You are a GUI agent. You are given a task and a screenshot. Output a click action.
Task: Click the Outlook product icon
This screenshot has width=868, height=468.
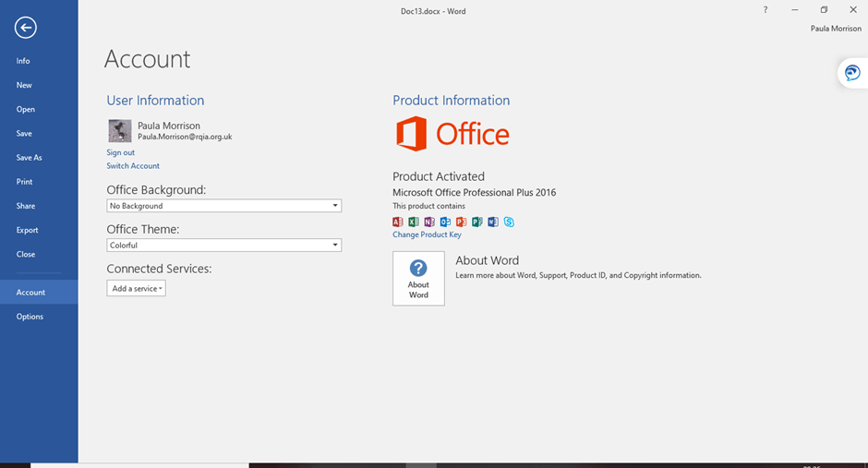[x=445, y=222]
